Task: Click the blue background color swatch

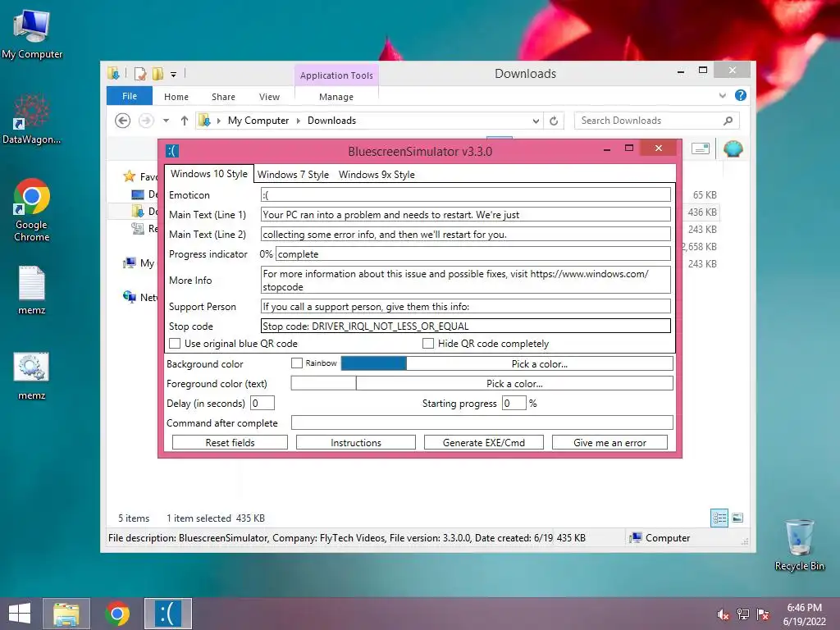Action: click(373, 363)
